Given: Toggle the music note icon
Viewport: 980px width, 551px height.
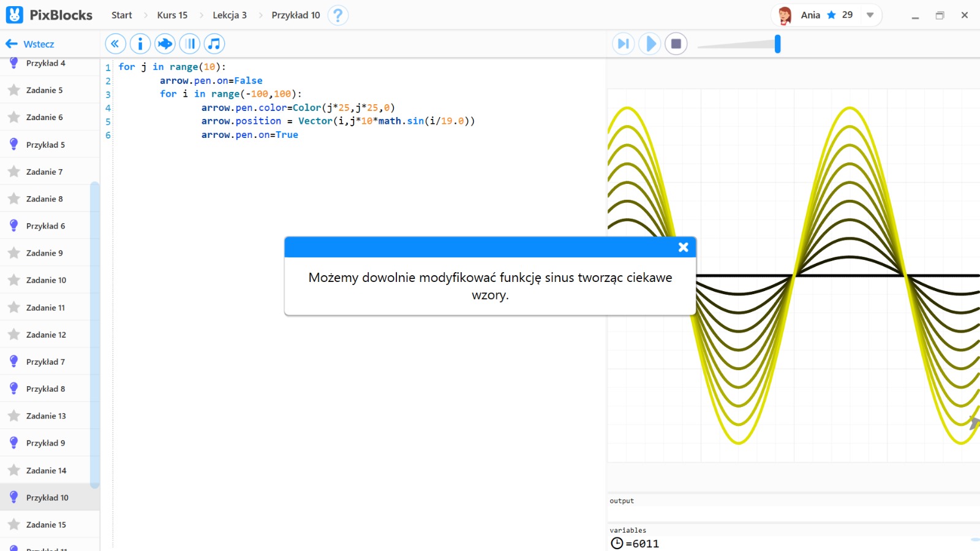Looking at the screenshot, I should 214,44.
